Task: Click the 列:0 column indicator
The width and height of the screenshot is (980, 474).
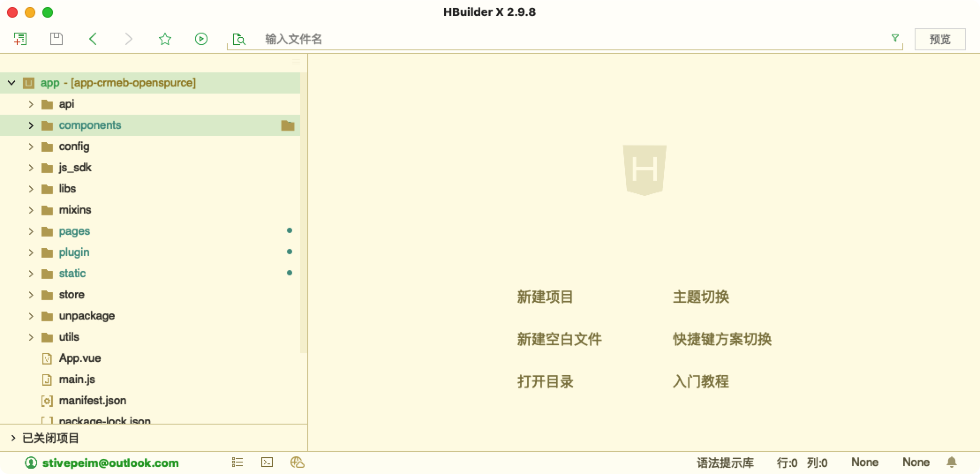Action: tap(817, 463)
